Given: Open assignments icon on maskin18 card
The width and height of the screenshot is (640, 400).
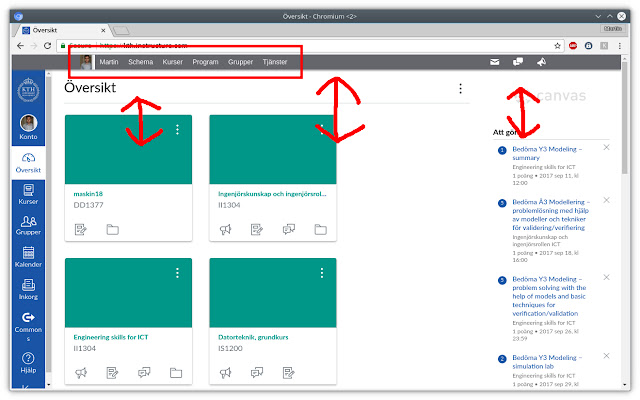Looking at the screenshot, I should click(81, 229).
